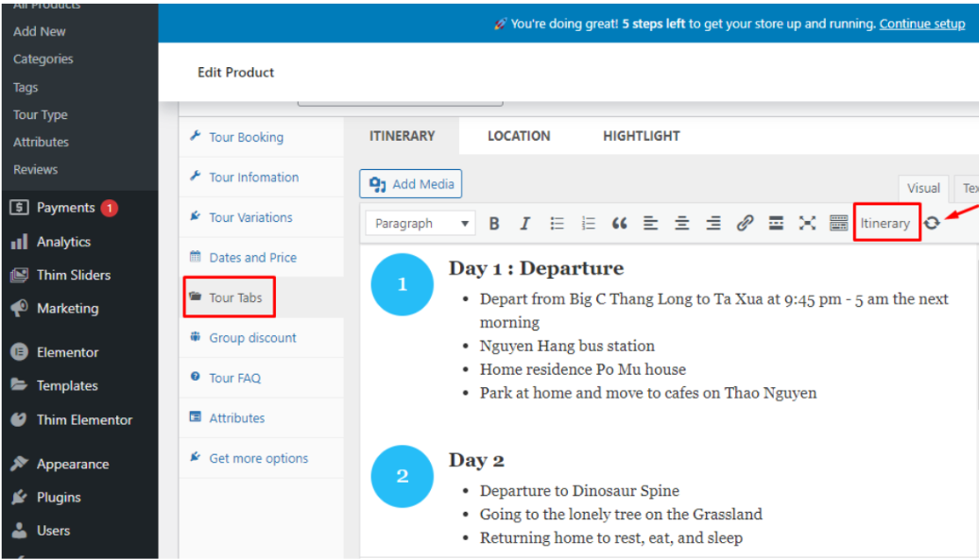Click the Day 2 heading
The height and width of the screenshot is (560, 979).
tap(475, 461)
